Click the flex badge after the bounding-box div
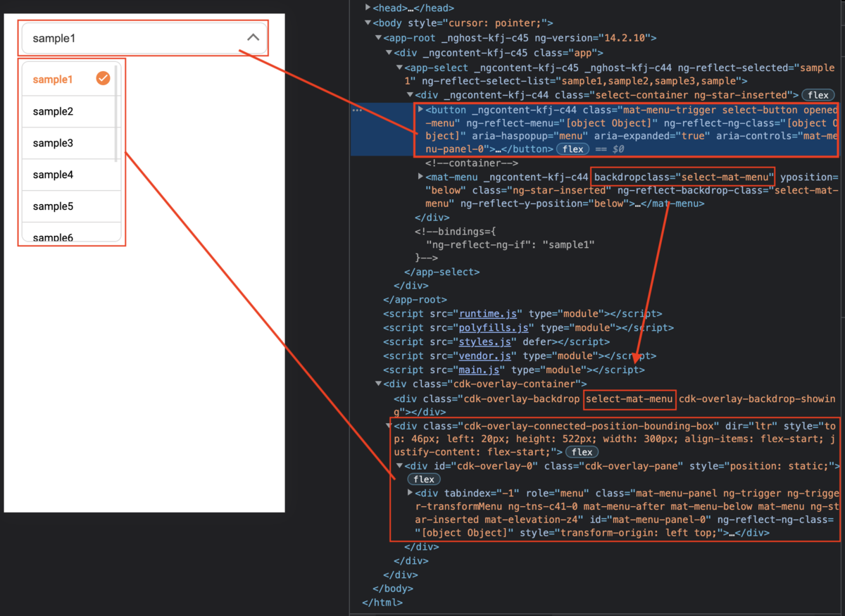The width and height of the screenshot is (845, 616). [582, 452]
